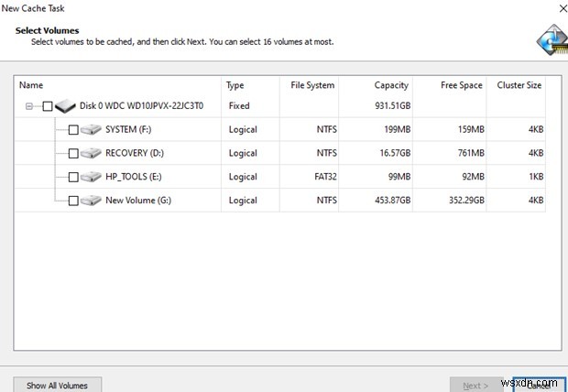Click the Disk 0 hard drive icon
The width and height of the screenshot is (568, 392).
(65, 106)
